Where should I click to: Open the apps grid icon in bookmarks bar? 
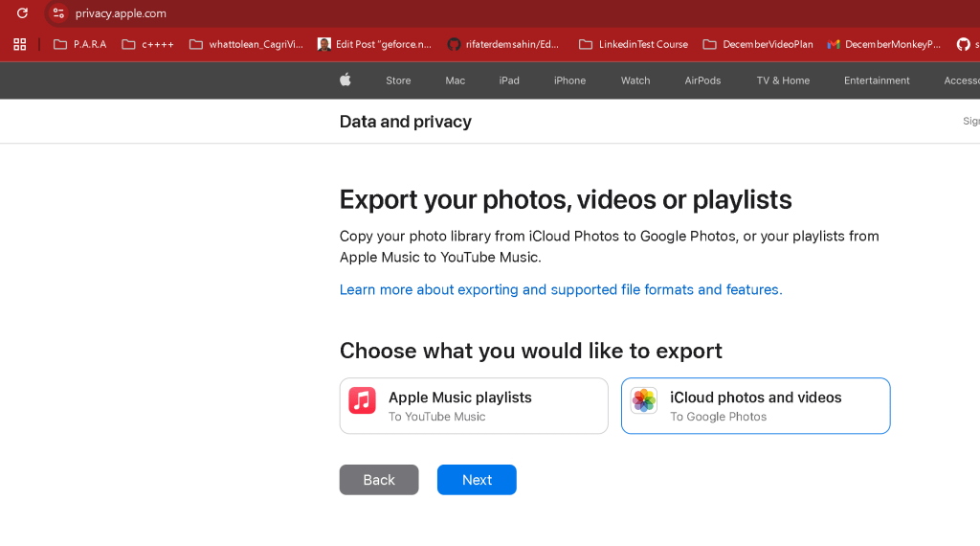(20, 44)
